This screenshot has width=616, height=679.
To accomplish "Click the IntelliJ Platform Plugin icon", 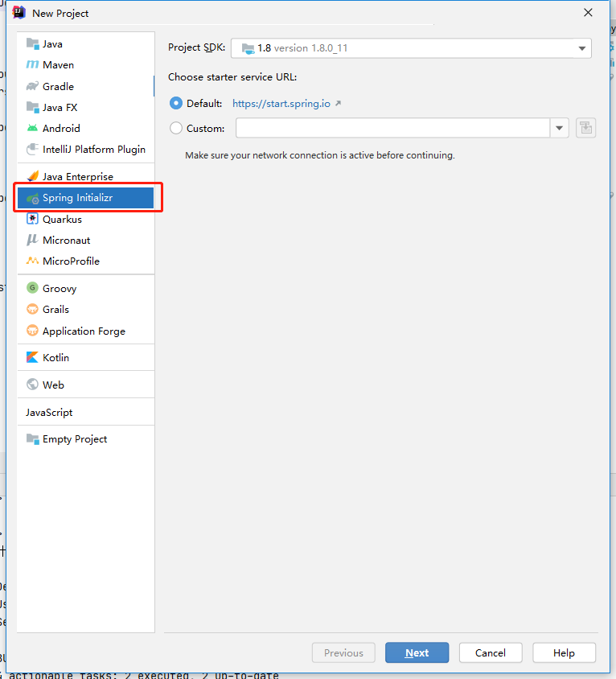I will click(x=32, y=149).
